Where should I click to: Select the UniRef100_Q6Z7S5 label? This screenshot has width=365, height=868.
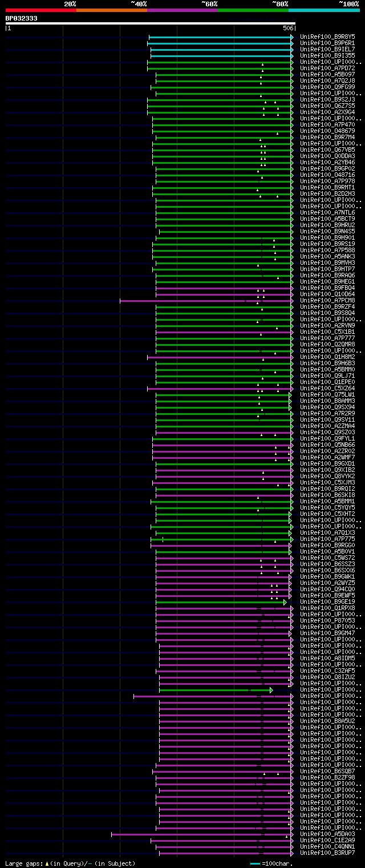coord(327,106)
